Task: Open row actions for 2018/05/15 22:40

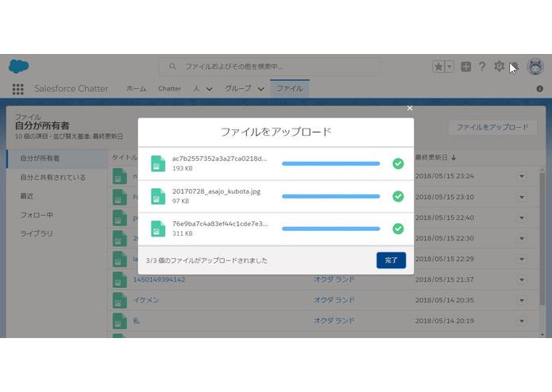Action: coord(522,217)
